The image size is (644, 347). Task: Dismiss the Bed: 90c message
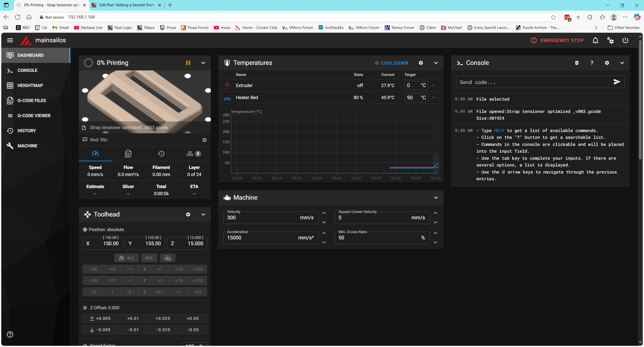coord(205,140)
